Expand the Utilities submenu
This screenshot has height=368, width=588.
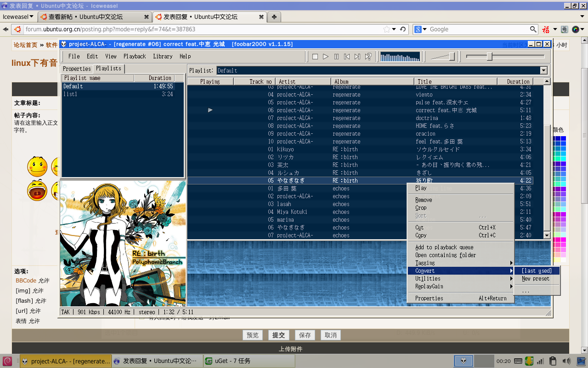(461, 279)
